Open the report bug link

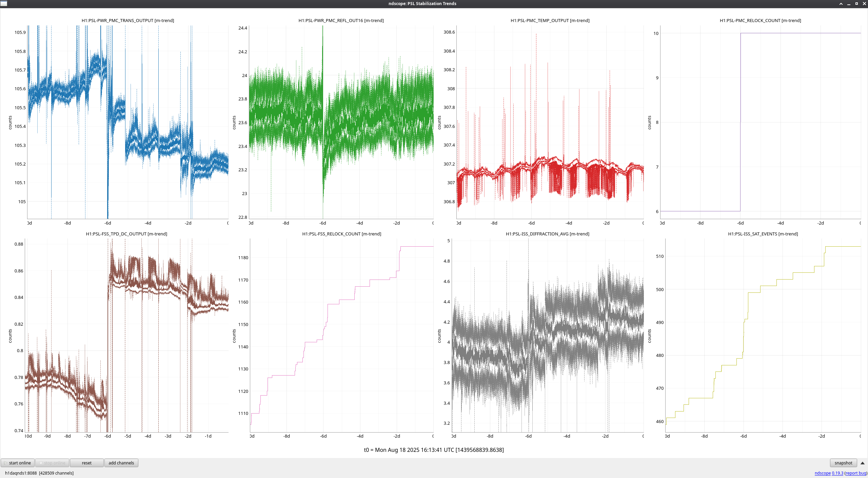point(855,473)
